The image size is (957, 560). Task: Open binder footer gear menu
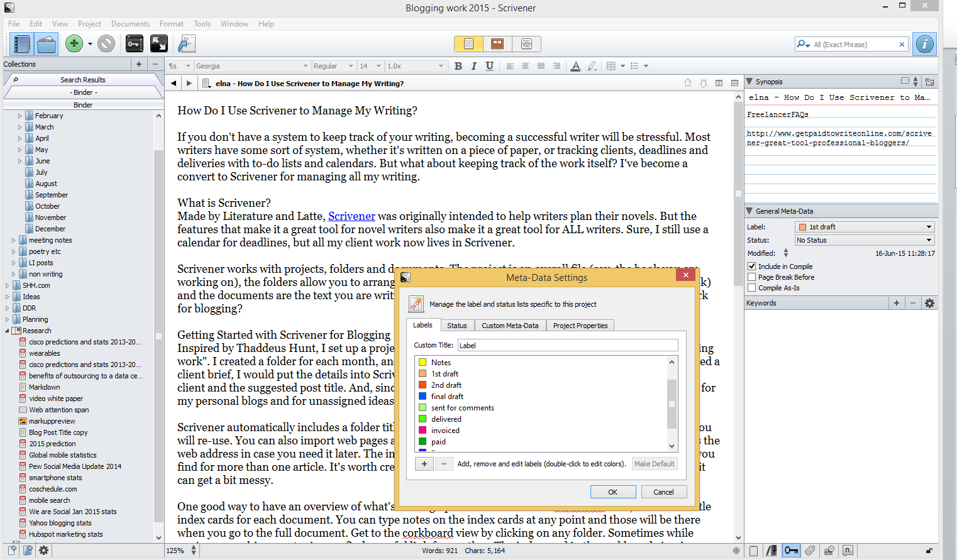coord(43,551)
